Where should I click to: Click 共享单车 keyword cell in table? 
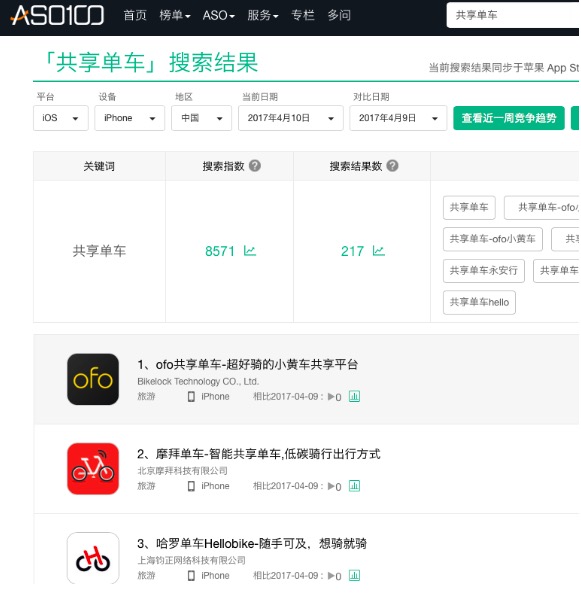[99, 251]
